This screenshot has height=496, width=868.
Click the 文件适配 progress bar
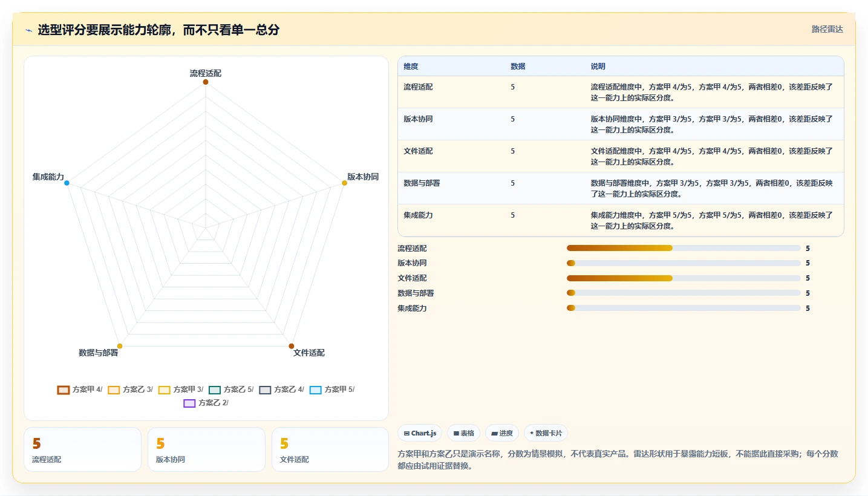(x=684, y=278)
